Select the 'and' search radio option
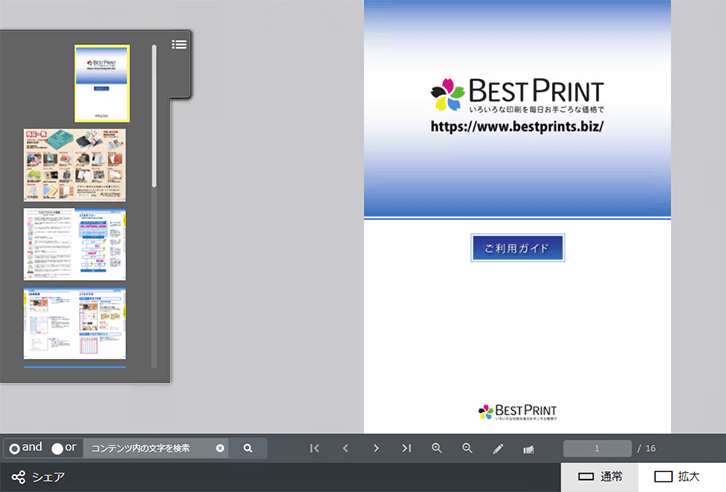Screen dimensions: 726x492 click(x=14, y=448)
